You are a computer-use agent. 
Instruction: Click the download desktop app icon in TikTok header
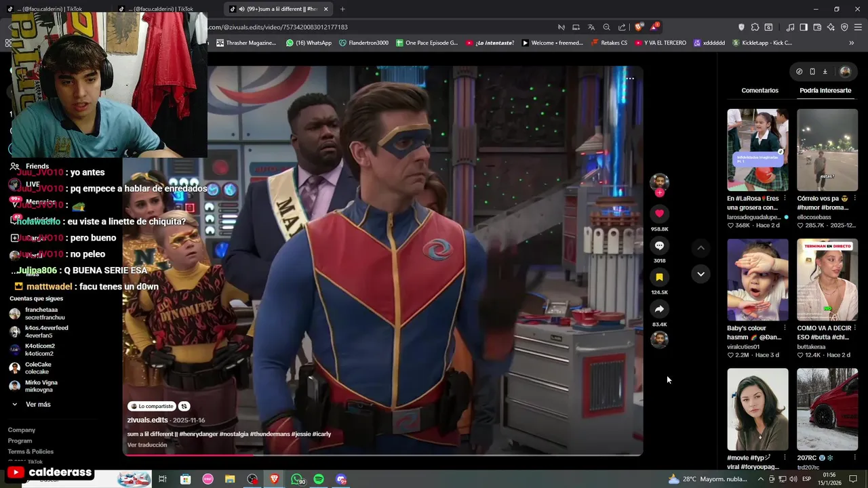825,71
